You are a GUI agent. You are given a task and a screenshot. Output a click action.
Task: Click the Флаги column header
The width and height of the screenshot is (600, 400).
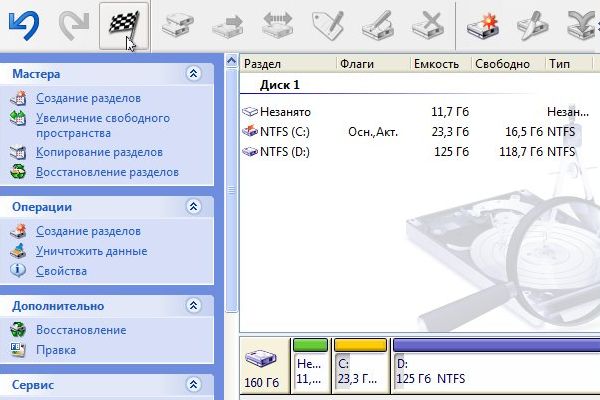[373, 64]
